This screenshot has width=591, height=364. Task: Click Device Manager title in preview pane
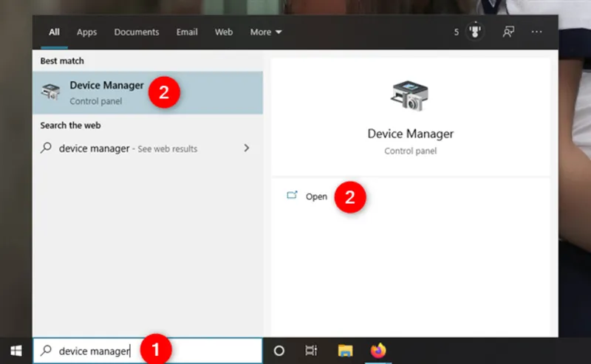click(x=411, y=134)
